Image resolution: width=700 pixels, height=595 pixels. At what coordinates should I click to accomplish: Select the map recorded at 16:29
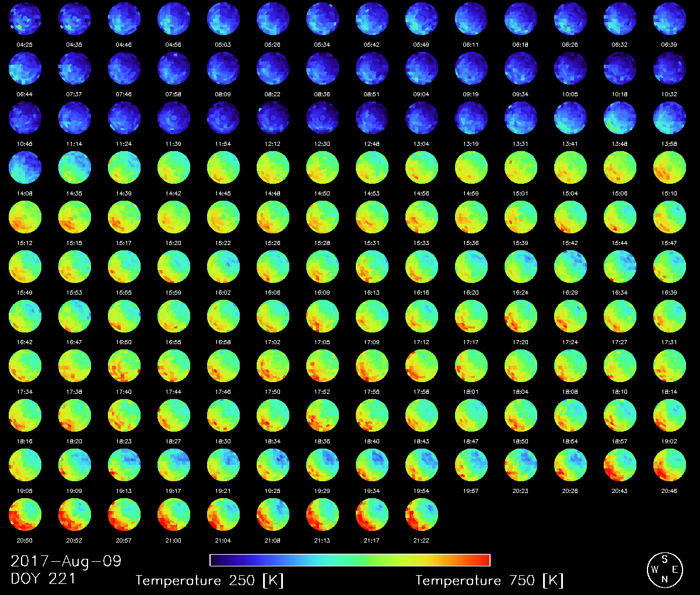(x=570, y=267)
